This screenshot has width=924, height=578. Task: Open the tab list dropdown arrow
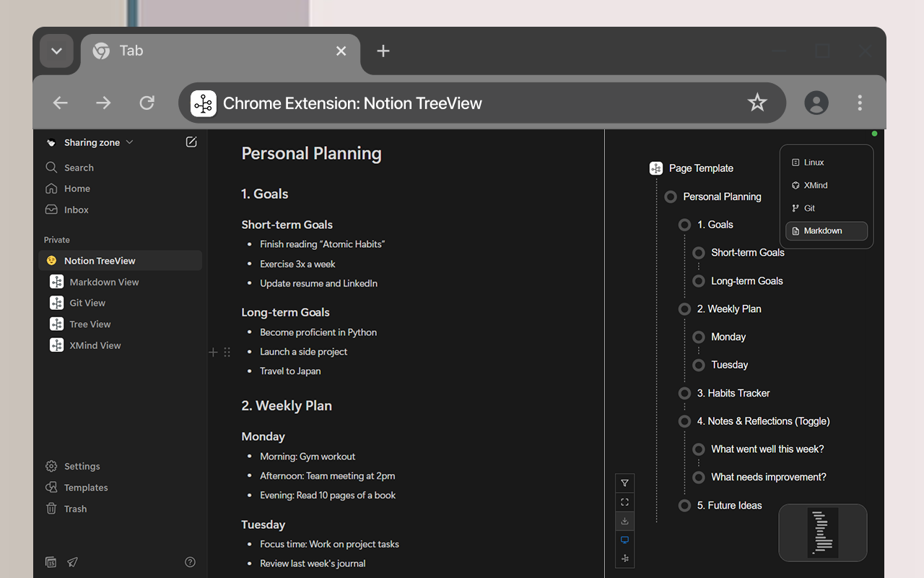click(x=56, y=51)
